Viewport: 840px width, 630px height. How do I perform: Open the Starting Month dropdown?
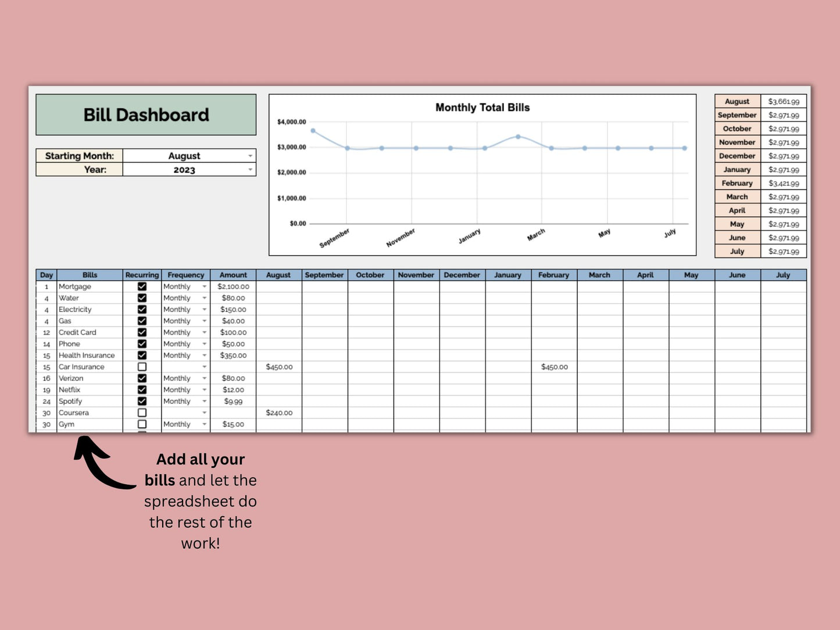(x=250, y=156)
